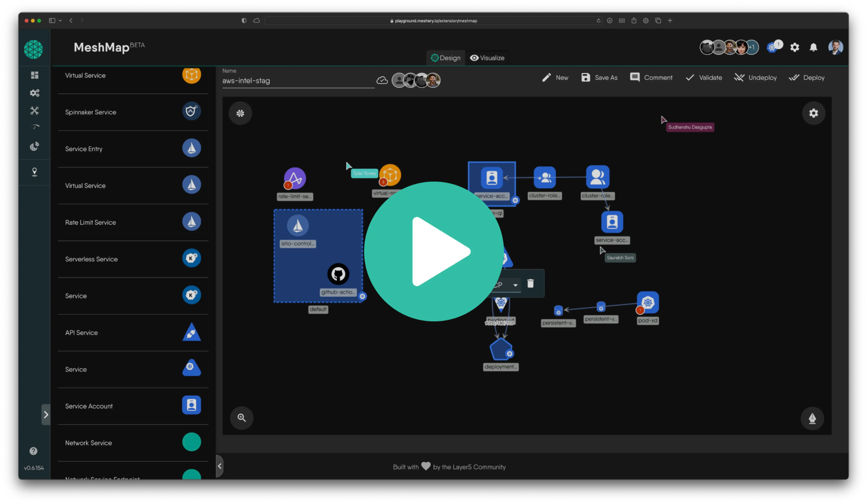Select the Service Entry component

click(133, 149)
